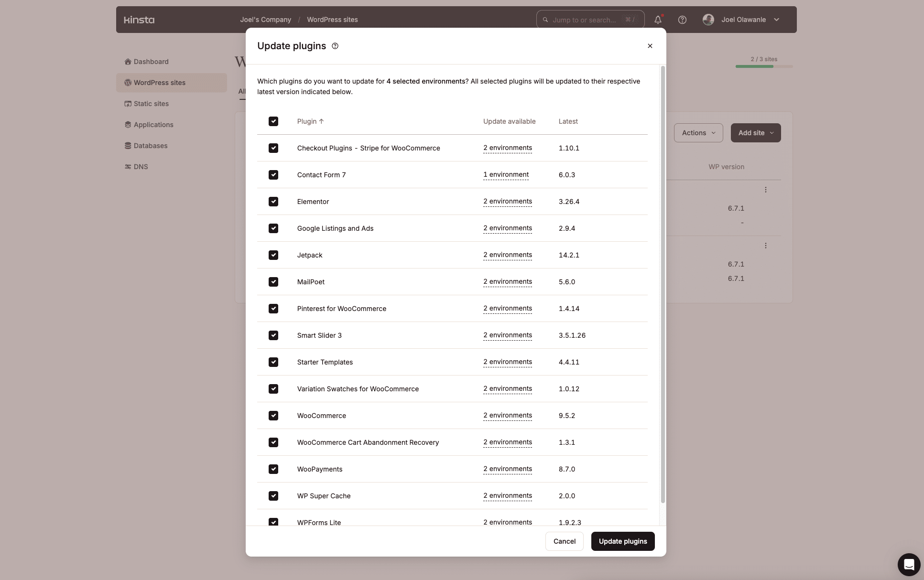Uncheck Pinterest for WooCommerce checkbox
This screenshot has width=924, height=580.
(273, 309)
